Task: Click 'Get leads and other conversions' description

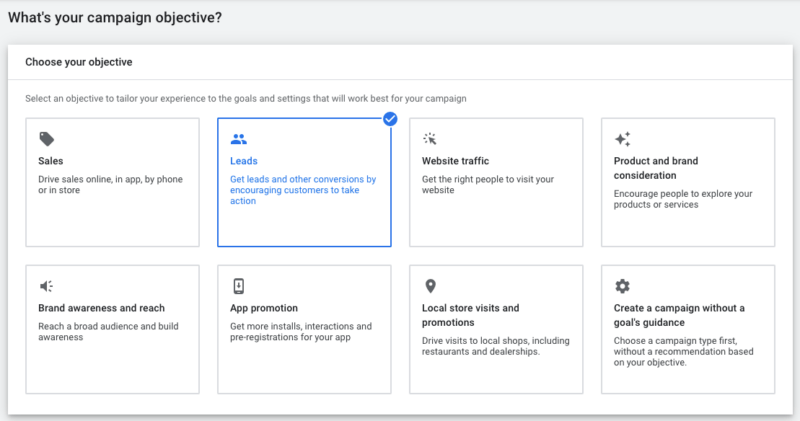Action: point(303,190)
